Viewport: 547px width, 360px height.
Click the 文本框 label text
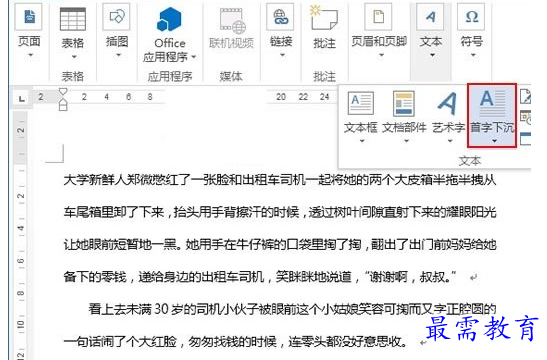click(x=361, y=128)
